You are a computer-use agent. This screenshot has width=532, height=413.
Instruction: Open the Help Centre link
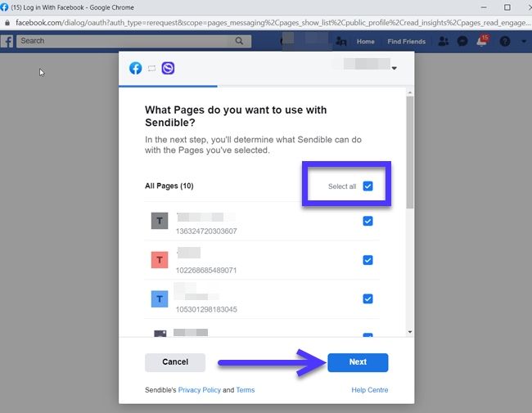pos(369,390)
